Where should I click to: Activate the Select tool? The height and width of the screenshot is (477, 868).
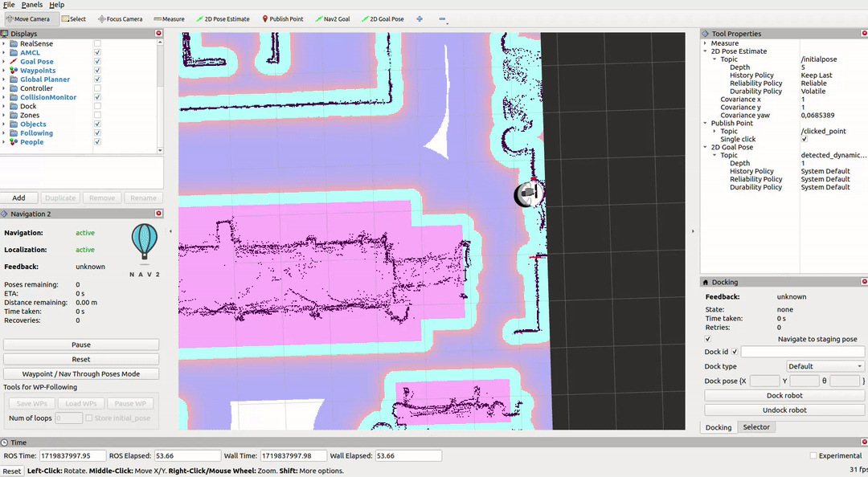point(74,18)
